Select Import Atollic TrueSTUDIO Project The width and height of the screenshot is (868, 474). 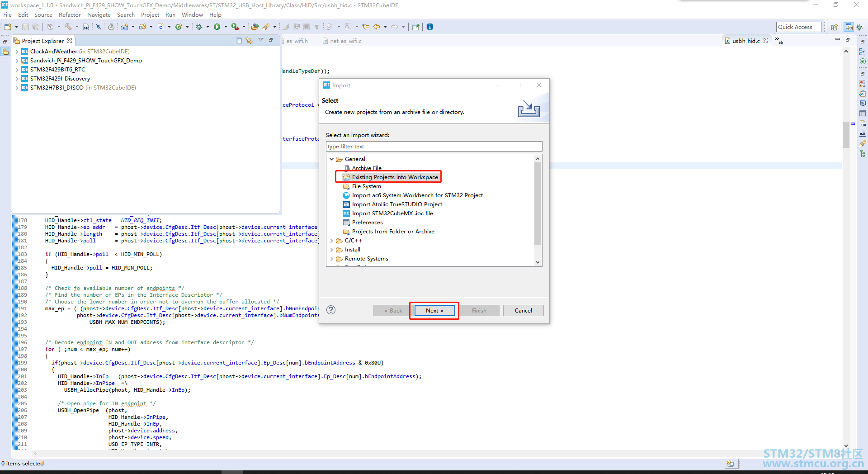392,204
